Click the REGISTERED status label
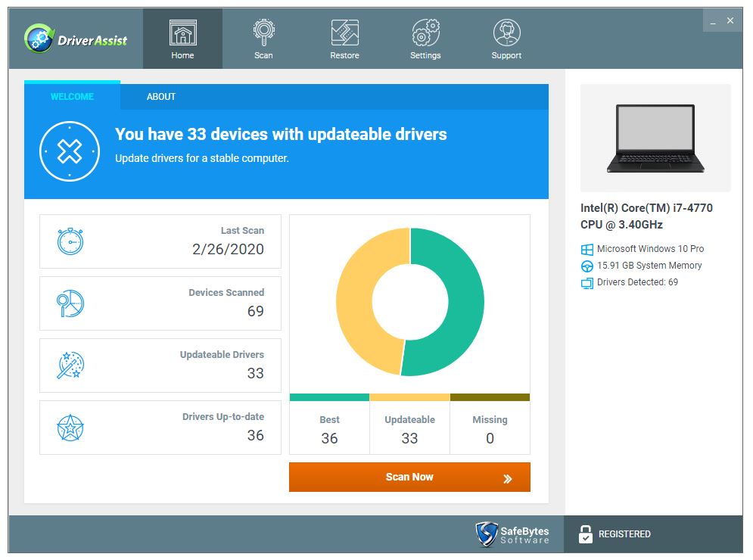The width and height of the screenshot is (753, 560). pyautogui.click(x=624, y=534)
